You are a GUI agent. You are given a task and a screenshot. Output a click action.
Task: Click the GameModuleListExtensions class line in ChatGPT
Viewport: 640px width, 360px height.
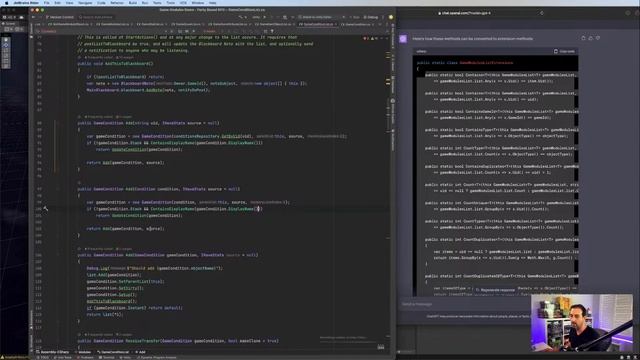click(x=465, y=63)
